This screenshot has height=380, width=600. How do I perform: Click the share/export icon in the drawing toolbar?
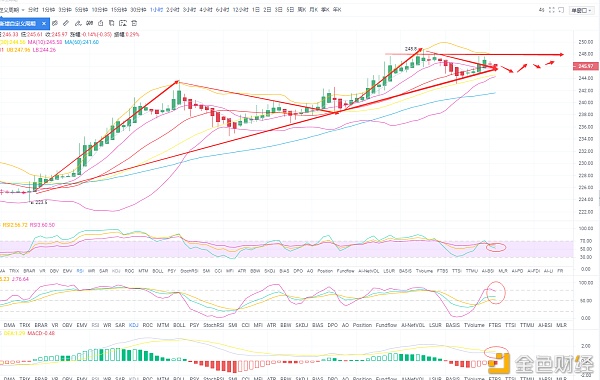coord(101,23)
